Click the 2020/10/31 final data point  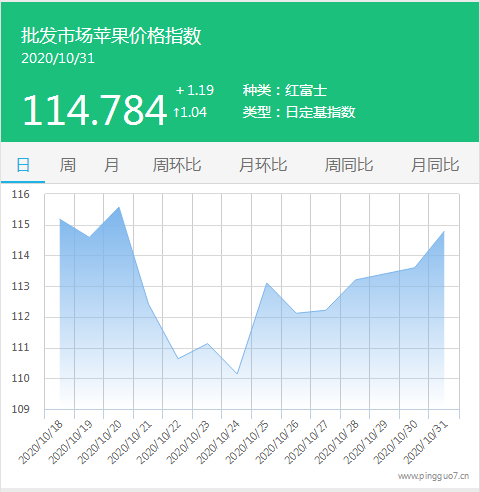[x=444, y=231]
